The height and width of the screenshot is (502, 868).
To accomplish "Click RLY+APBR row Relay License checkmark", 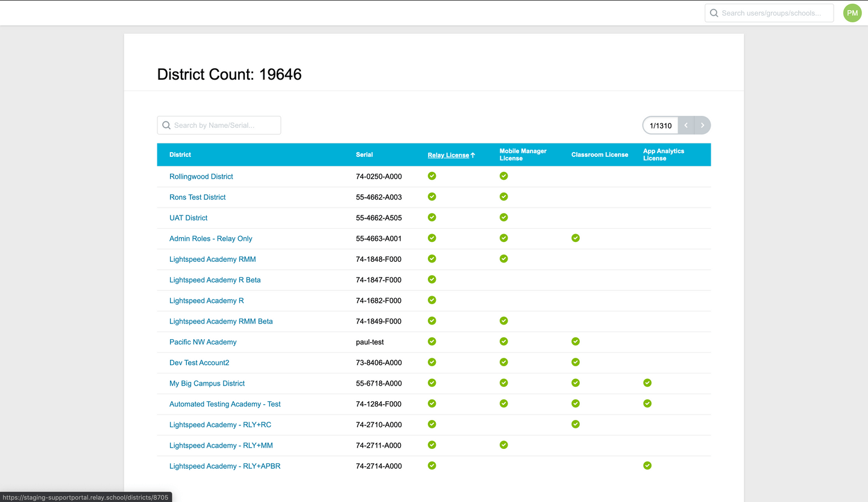I will click(x=432, y=465).
